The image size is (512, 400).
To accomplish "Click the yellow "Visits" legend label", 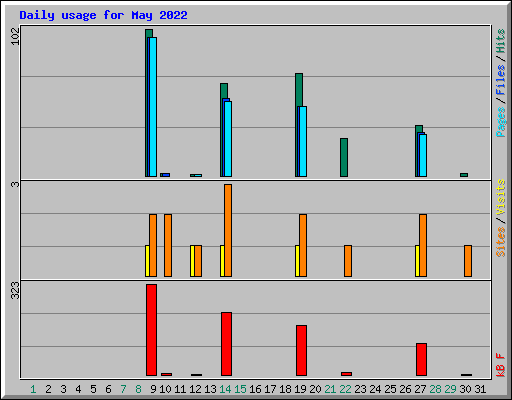I will tap(501, 197).
